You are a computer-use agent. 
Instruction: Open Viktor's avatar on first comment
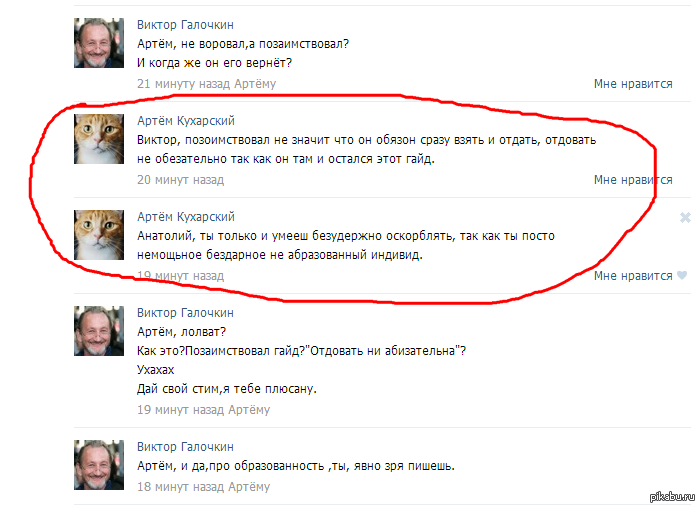[x=99, y=43]
